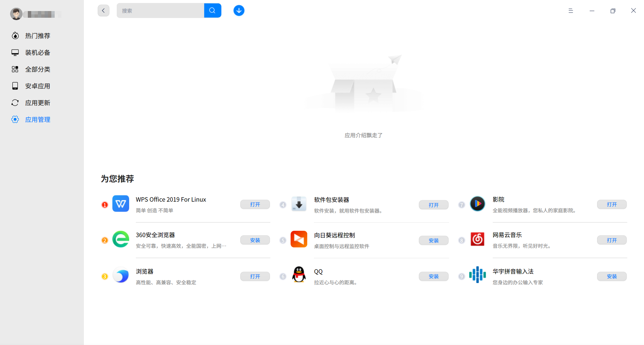Click the 应用更新 refresh icon

(x=15, y=102)
